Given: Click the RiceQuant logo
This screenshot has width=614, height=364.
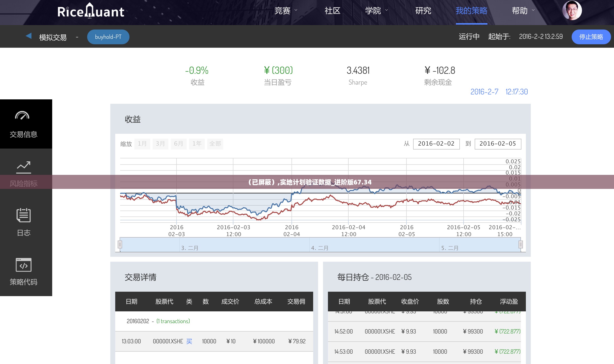Looking at the screenshot, I should 91,11.
